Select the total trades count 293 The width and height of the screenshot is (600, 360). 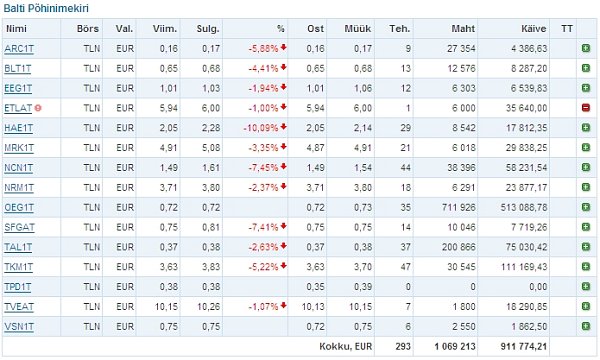(403, 347)
